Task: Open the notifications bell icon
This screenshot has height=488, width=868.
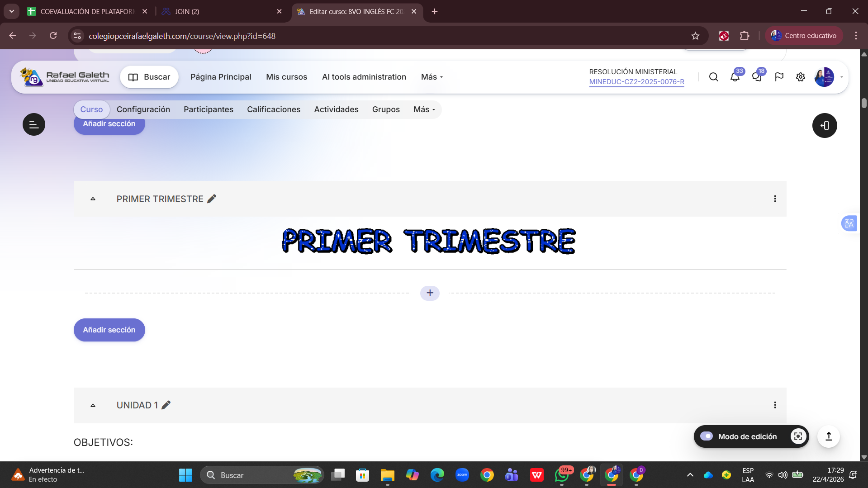Action: (735, 77)
